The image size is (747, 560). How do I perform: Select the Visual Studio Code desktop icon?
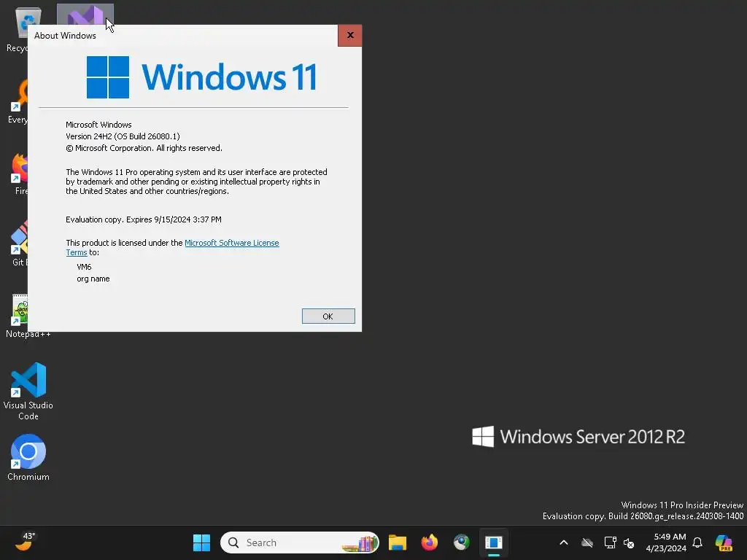[x=28, y=392]
